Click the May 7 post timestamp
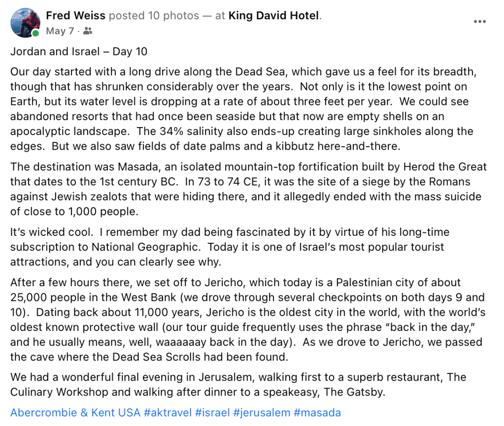The width and height of the screenshot is (504, 426). click(x=60, y=31)
